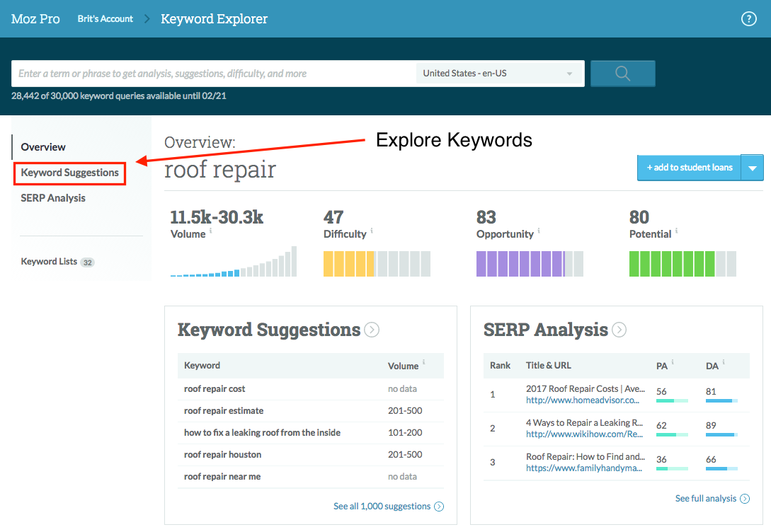The image size is (771, 532).
Task: Open Keyword Lists in the sidebar
Action: [50, 262]
